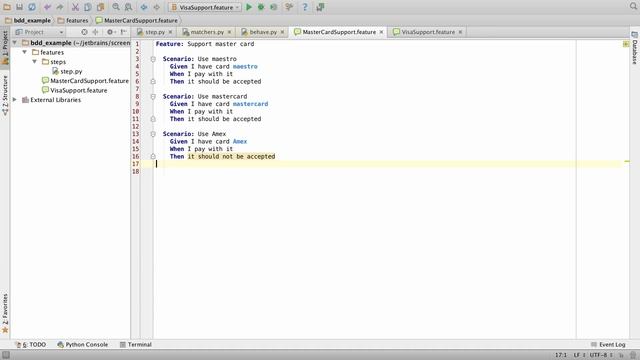Image resolution: width=640 pixels, height=360 pixels.
Task: Click Hide panel icon in Project header
Action: tap(123, 32)
